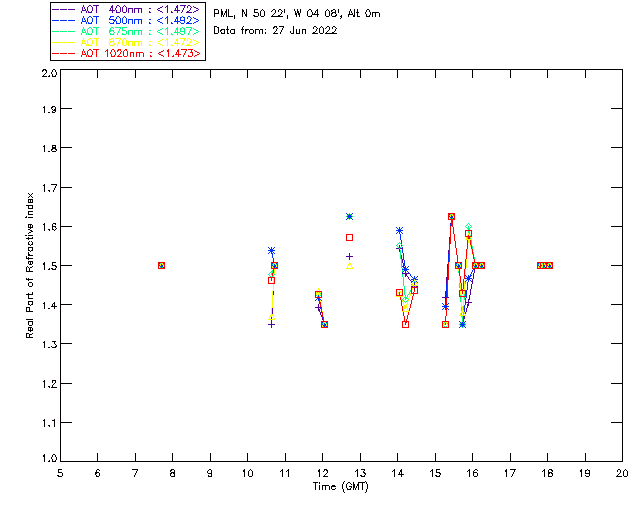Select the red dashed line sample in the legend

[64, 53]
